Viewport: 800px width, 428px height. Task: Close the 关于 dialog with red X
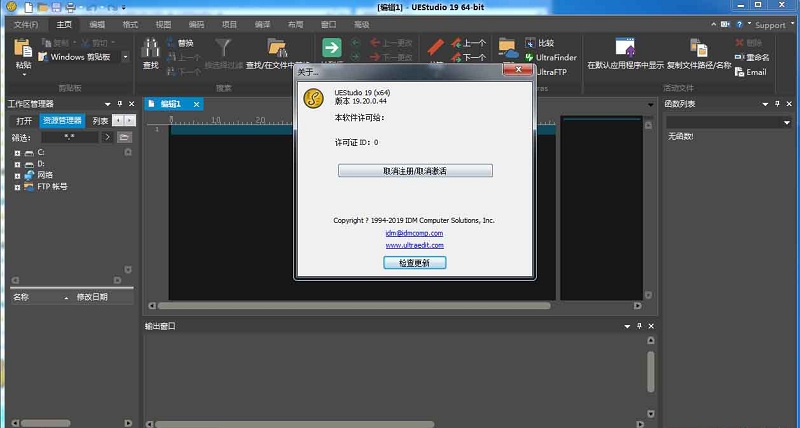(x=518, y=70)
